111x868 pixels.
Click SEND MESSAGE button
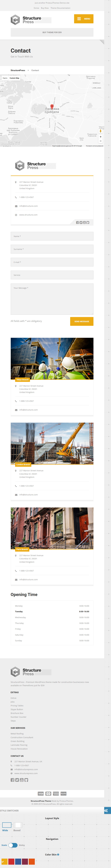[x=82, y=321]
